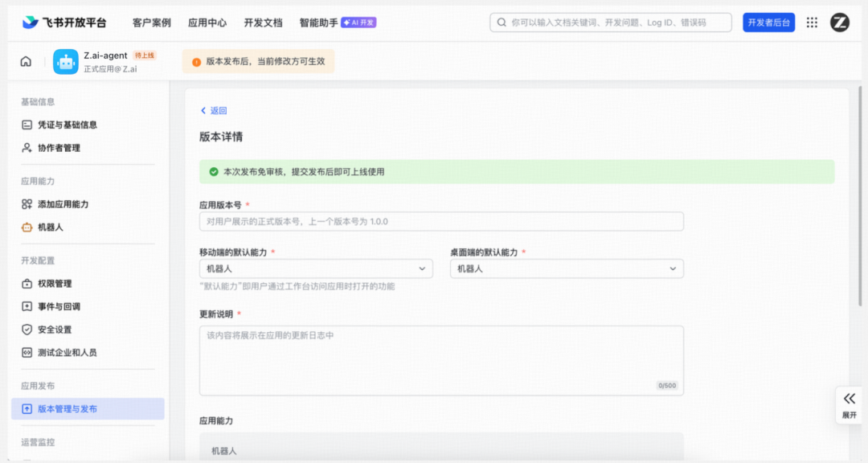This screenshot has height=463, width=868.
Task: Expand the 移动端的默认能力 dropdown
Action: pos(316,268)
